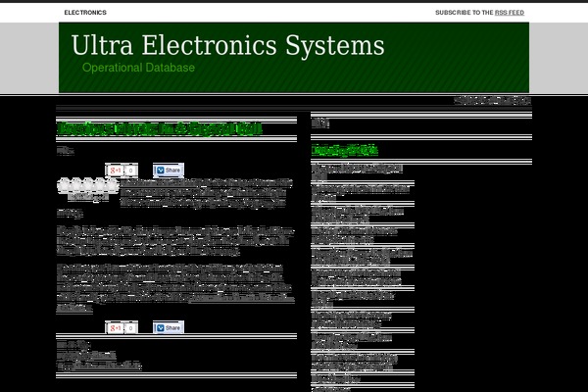Open the large green post title heading
This screenshot has width=588, height=392.
[x=160, y=128]
